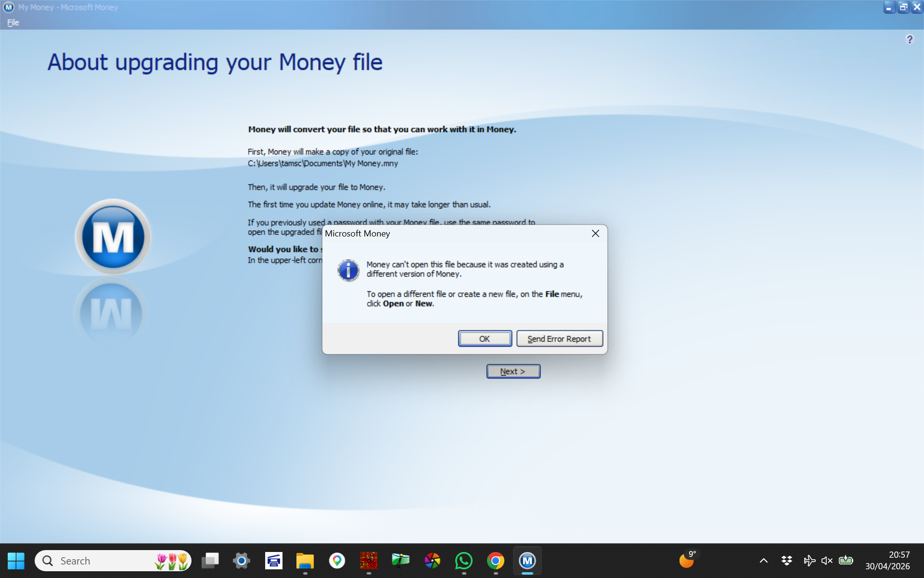Image resolution: width=924 pixels, height=578 pixels.
Task: Open the weather widget showing 9°
Action: [688, 560]
